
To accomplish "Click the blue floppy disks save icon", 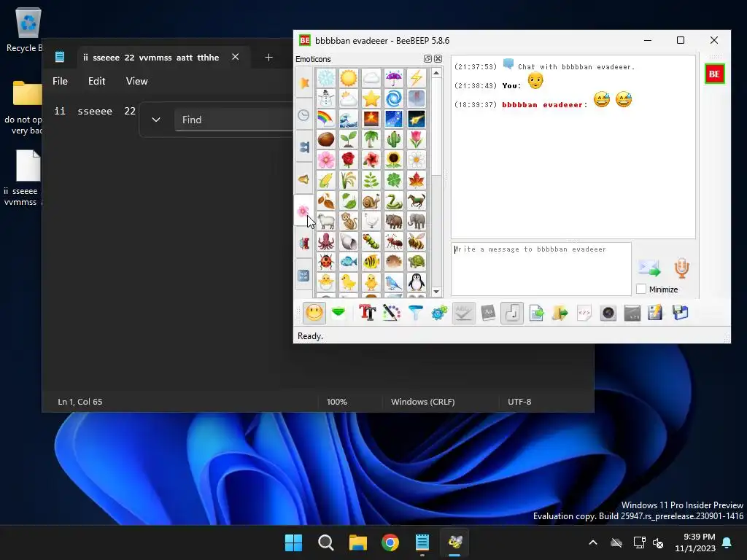I will pyautogui.click(x=681, y=313).
